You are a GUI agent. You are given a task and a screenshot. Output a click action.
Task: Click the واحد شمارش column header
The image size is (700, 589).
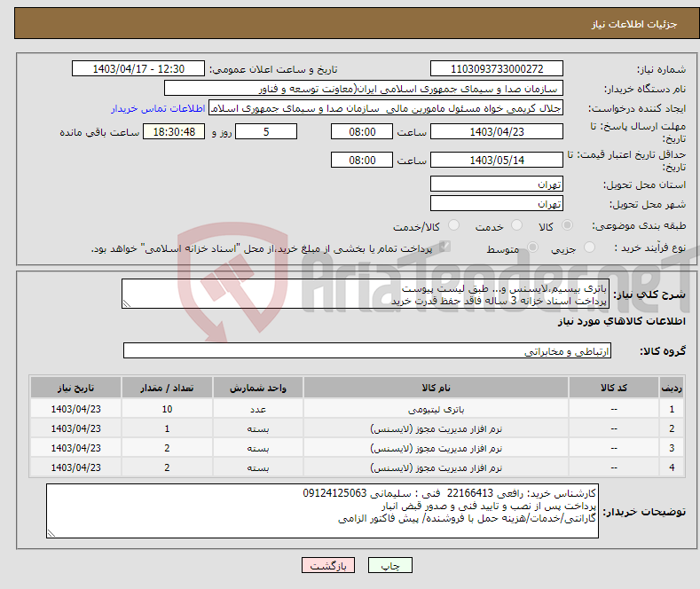pos(258,388)
